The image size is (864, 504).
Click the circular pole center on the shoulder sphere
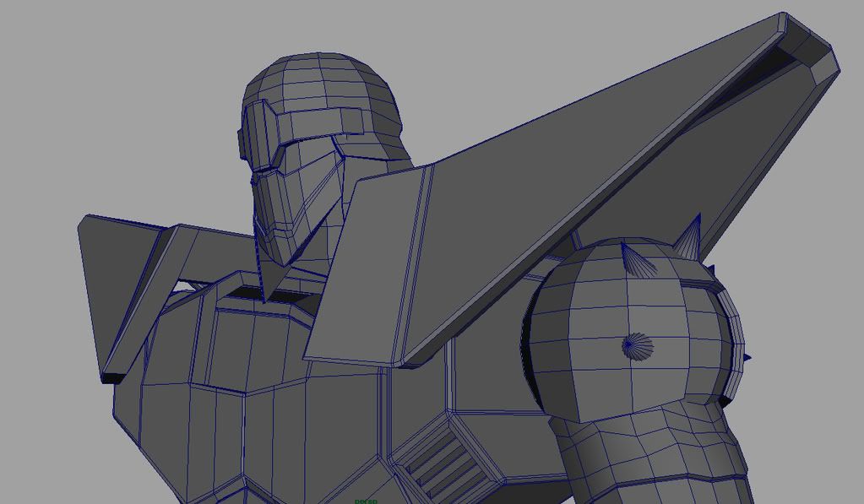(x=638, y=345)
